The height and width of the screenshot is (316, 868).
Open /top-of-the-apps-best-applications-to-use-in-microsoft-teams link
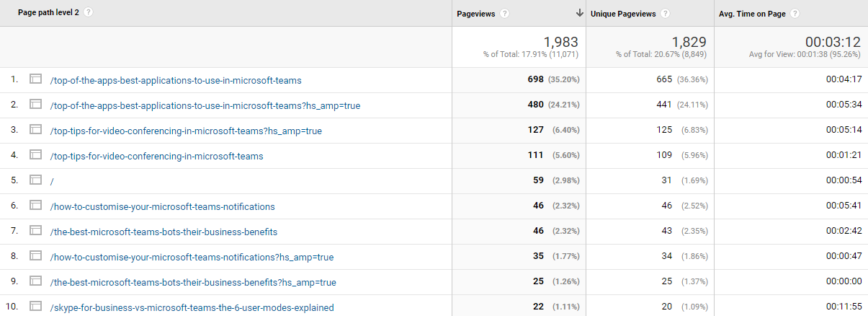pyautogui.click(x=176, y=80)
